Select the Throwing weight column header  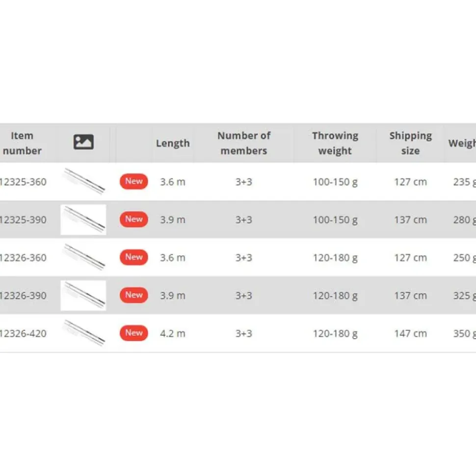(335, 143)
